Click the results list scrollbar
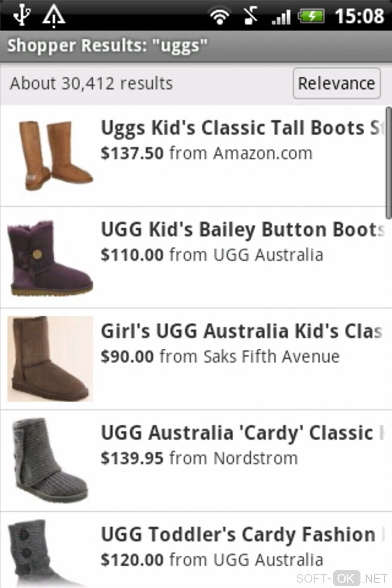Screen dimensions: 392x588 (x=388, y=163)
